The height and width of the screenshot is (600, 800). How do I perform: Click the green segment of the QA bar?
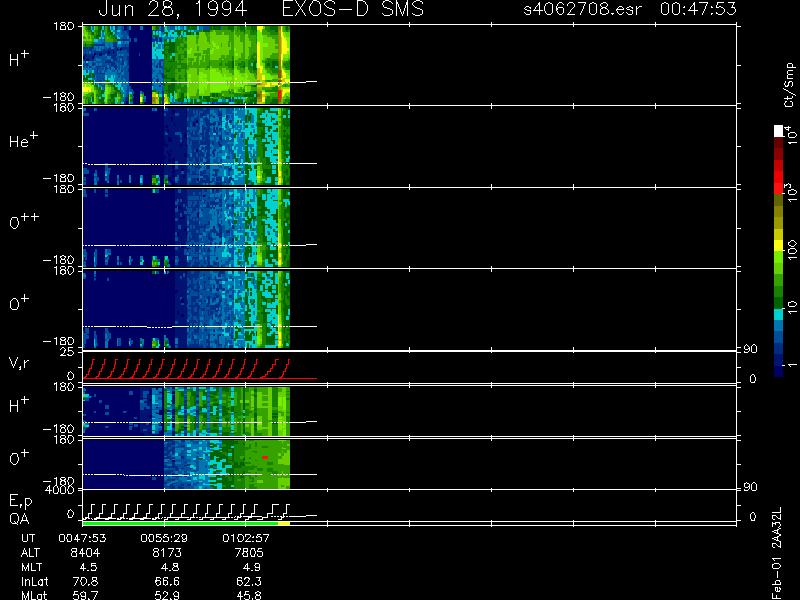180,523
